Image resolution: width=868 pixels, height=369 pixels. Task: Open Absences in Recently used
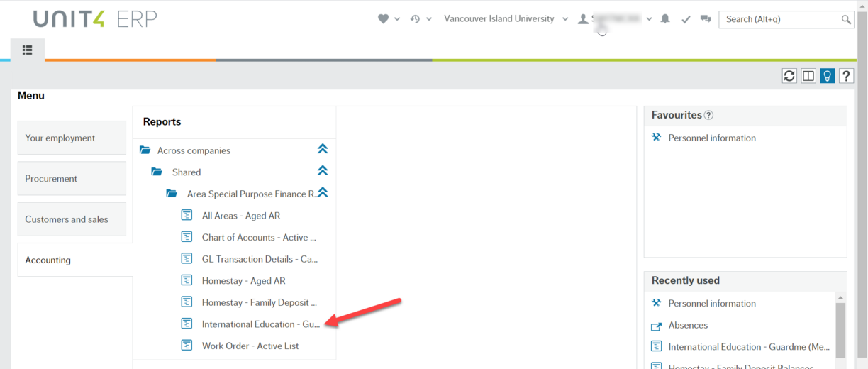pyautogui.click(x=688, y=325)
